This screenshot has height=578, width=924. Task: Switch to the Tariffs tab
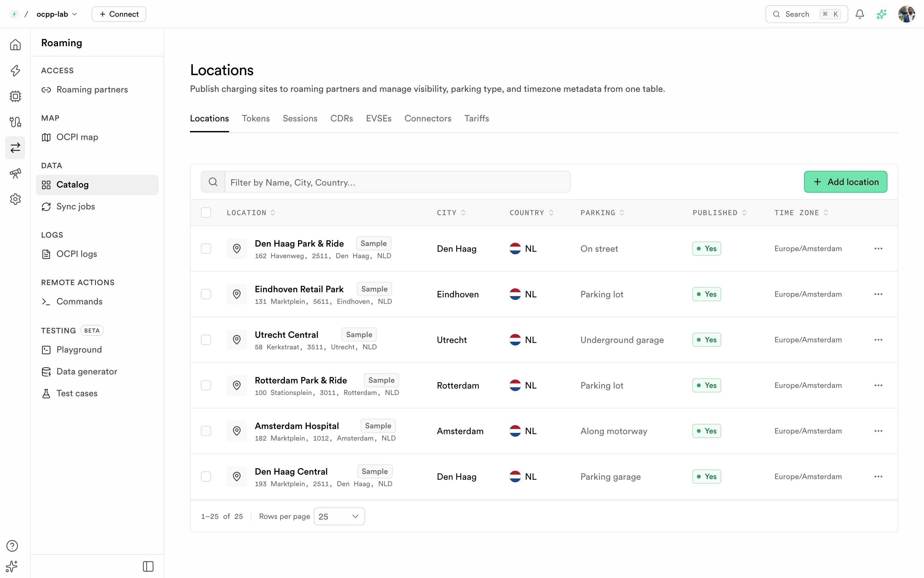(x=476, y=118)
